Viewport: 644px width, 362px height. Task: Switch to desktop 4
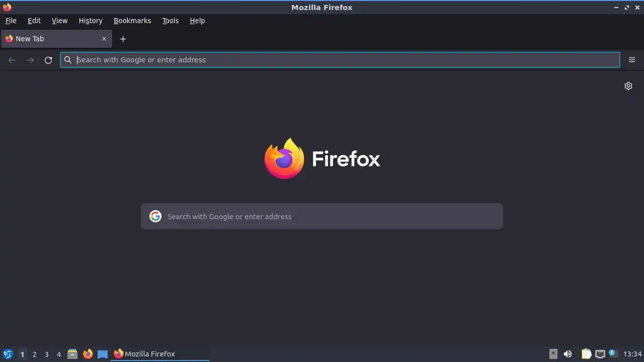58,354
